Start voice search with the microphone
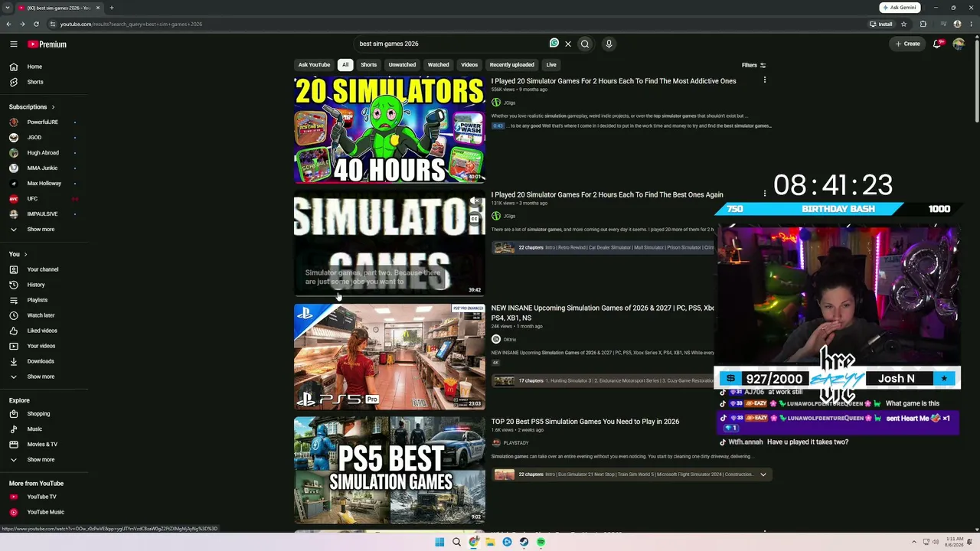 pos(609,44)
